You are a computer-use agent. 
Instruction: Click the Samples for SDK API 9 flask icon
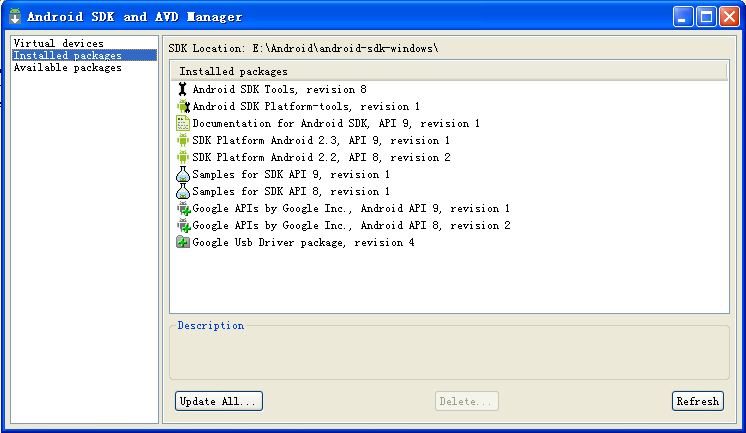(x=183, y=174)
